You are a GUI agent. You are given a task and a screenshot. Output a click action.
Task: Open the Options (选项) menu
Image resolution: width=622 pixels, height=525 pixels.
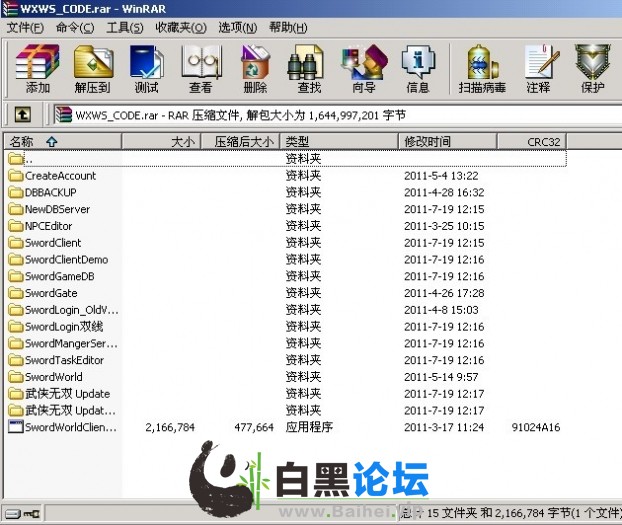click(238, 28)
